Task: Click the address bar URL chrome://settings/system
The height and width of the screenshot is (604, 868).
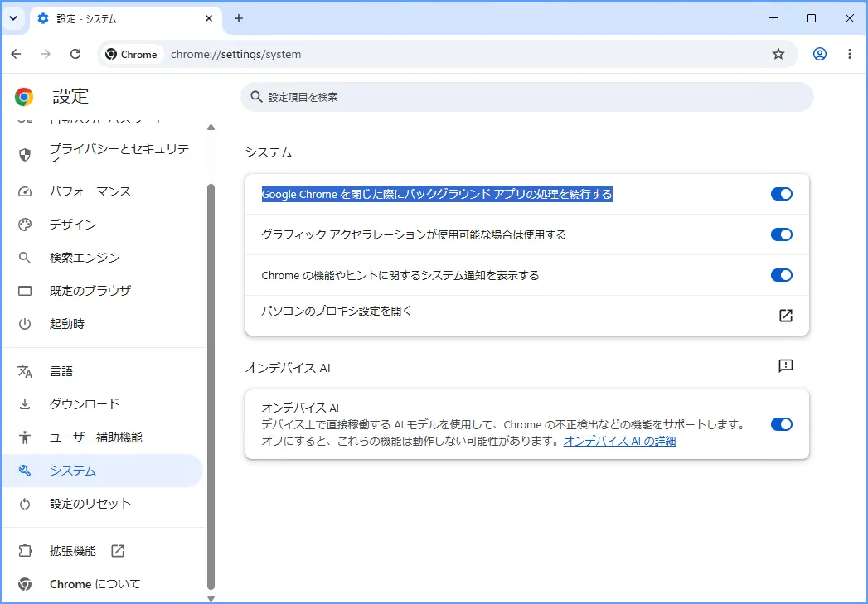Action: 235,54
